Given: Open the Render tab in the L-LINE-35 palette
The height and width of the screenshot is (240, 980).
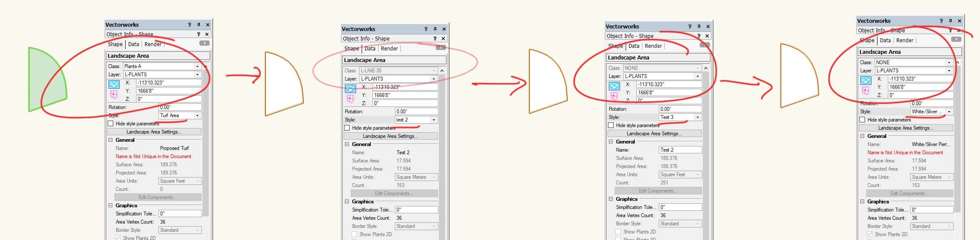Looking at the screenshot, I should [x=389, y=49].
